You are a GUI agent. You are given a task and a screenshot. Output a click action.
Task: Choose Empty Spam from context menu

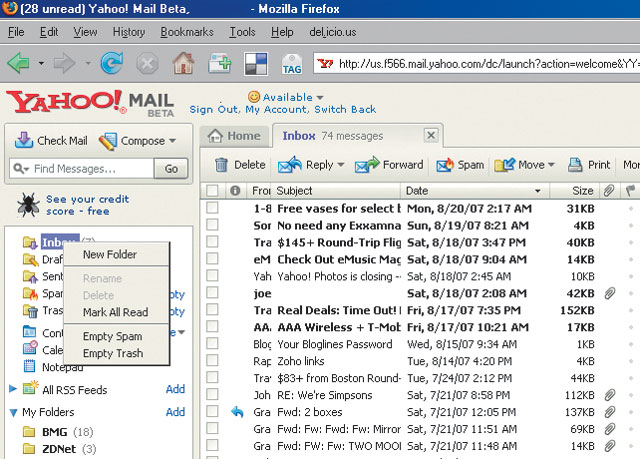(x=117, y=336)
